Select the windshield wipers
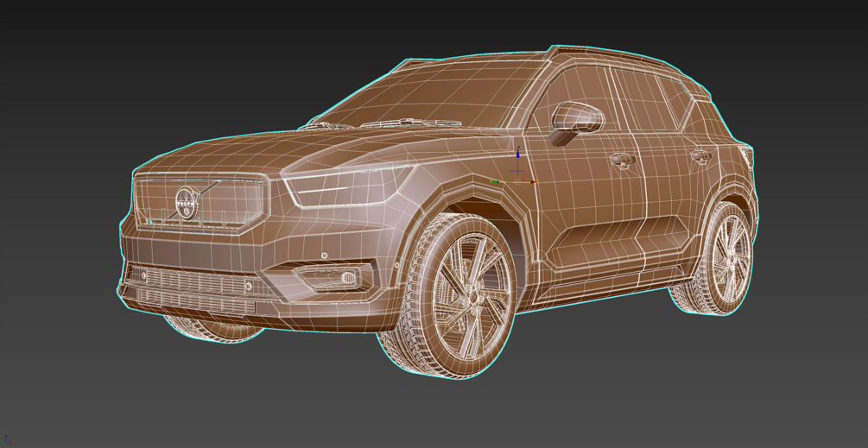Viewport: 868px width, 448px height. pos(382,124)
